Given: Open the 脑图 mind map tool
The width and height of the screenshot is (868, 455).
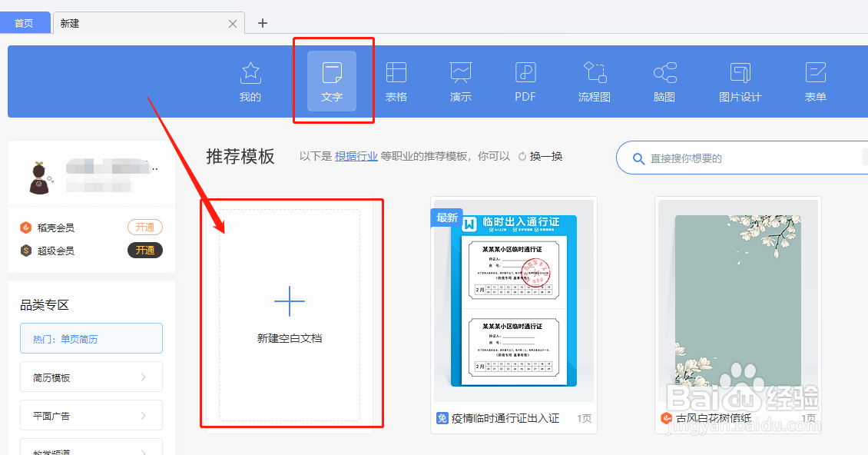Looking at the screenshot, I should coord(663,81).
